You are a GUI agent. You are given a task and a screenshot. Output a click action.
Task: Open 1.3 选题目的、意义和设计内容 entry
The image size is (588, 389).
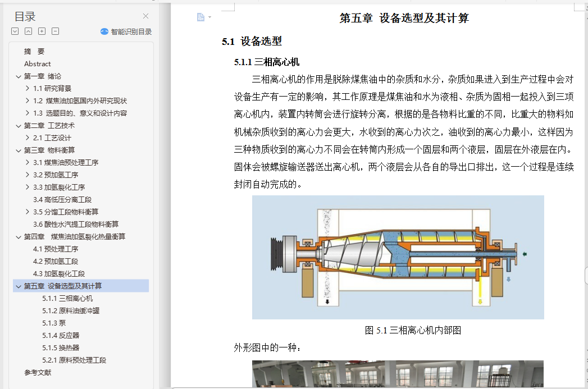coord(80,113)
